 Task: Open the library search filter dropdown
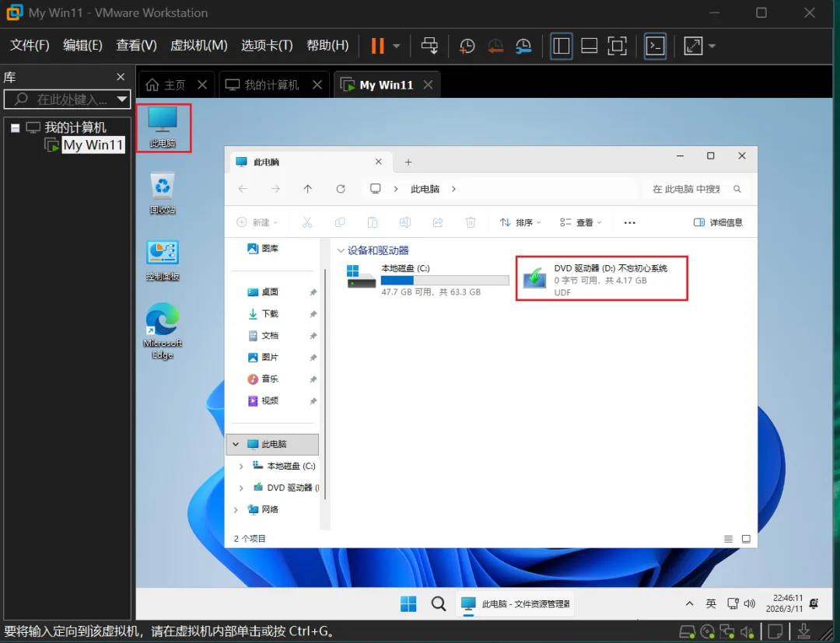tap(122, 99)
